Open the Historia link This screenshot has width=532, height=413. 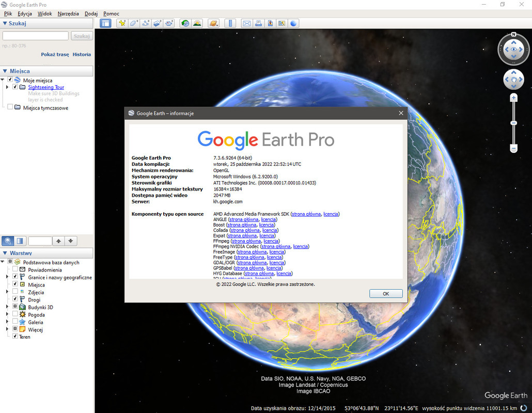point(82,54)
